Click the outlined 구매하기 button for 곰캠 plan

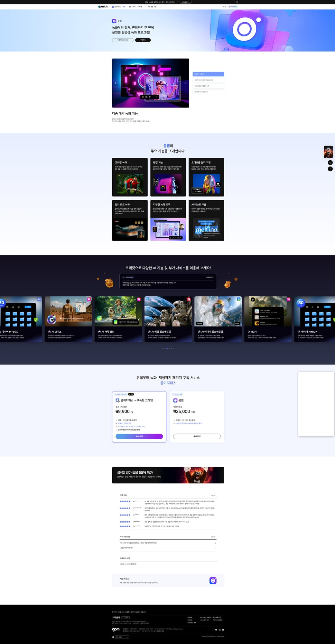coord(197,436)
